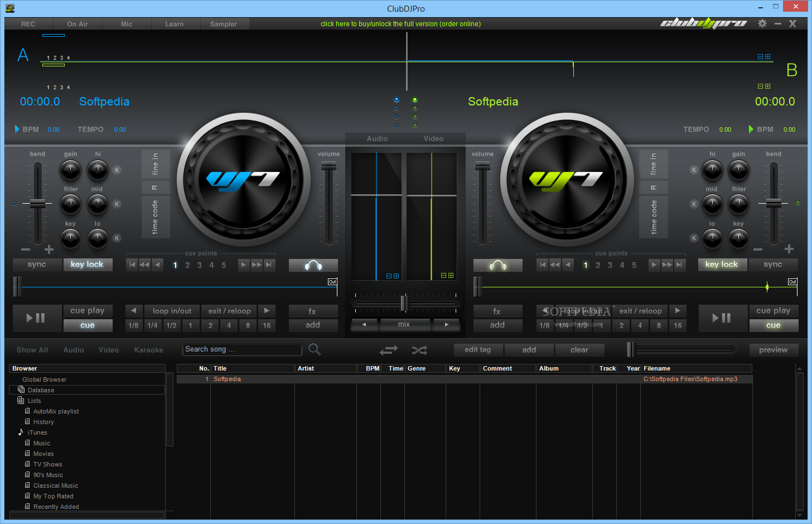The height and width of the screenshot is (524, 812).
Task: Click the preview button
Action: (774, 350)
